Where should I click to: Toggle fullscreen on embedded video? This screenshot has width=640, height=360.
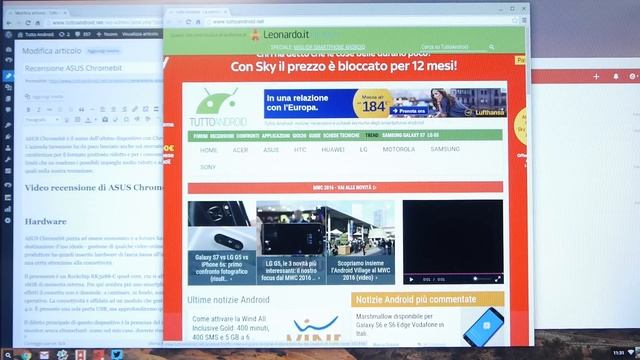pos(498,279)
